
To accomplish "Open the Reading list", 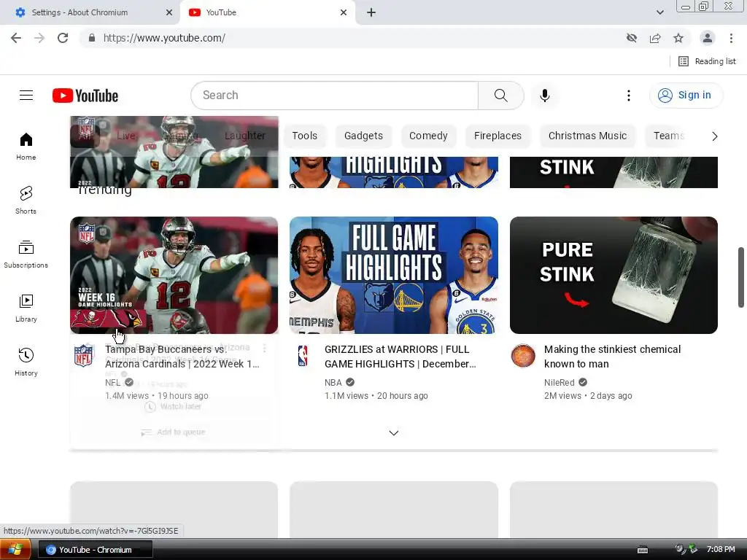I will click(x=707, y=61).
